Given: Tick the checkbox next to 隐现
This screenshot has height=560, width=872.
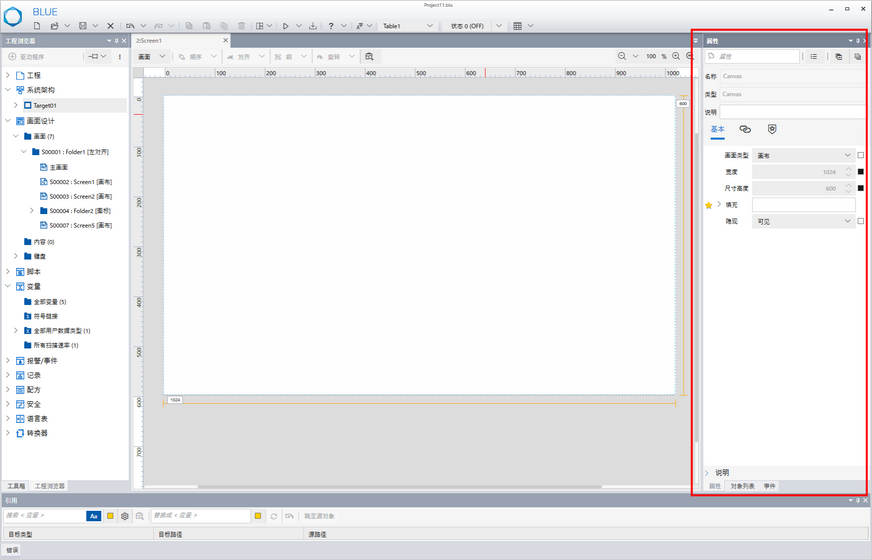Looking at the screenshot, I should pos(860,221).
